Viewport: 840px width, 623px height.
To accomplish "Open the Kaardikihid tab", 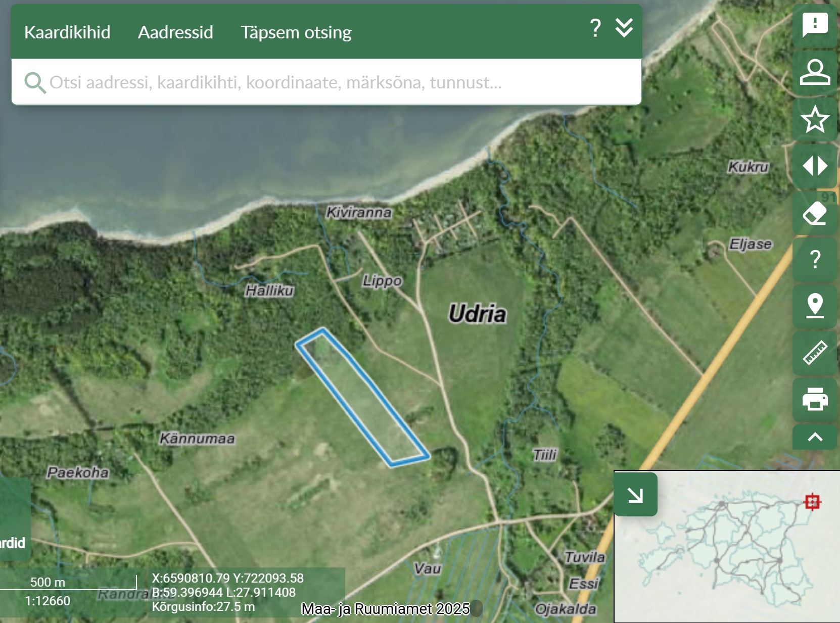I will (67, 32).
